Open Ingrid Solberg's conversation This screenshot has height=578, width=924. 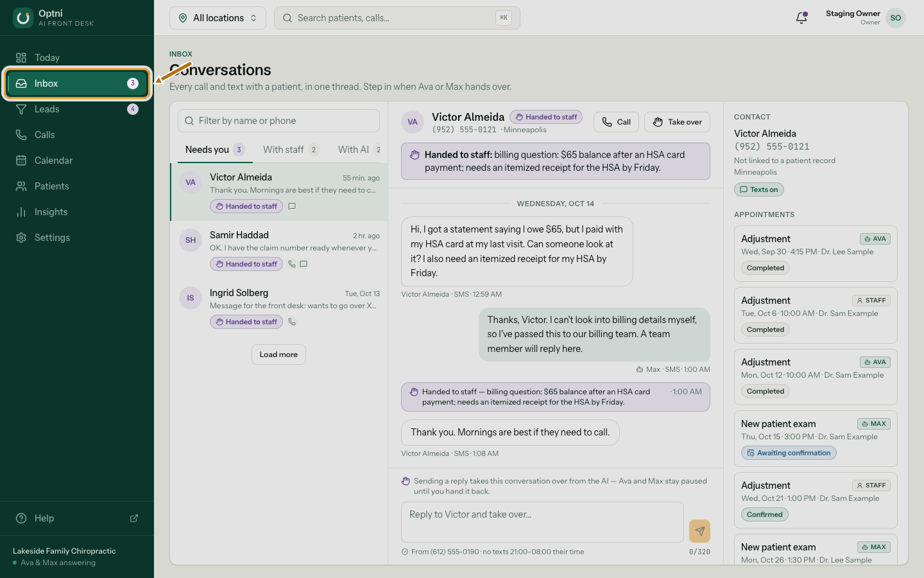click(278, 308)
